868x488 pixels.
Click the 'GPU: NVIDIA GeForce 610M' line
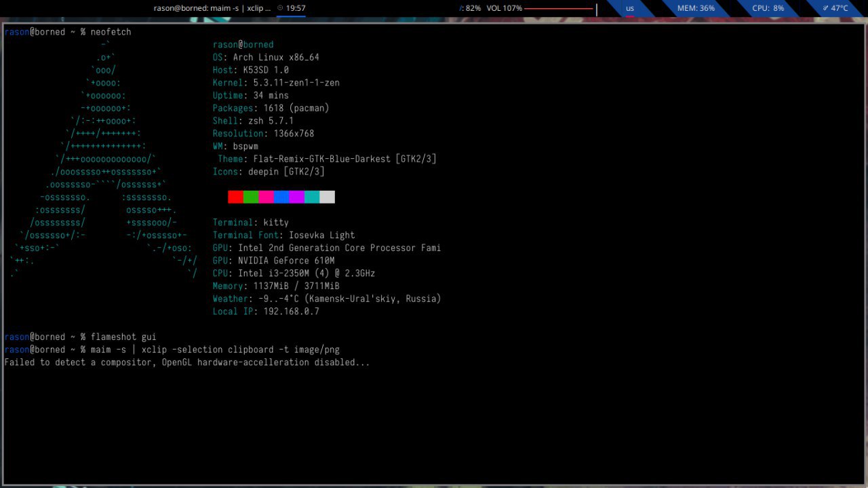273,261
